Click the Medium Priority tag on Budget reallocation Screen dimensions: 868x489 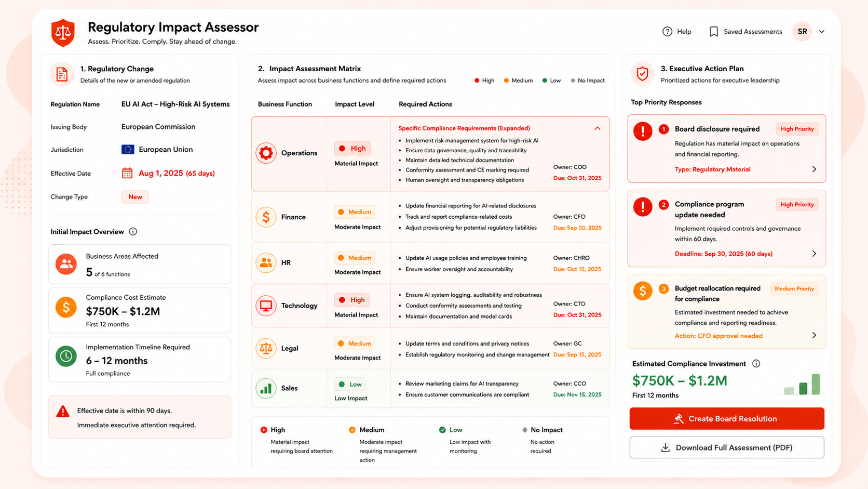(x=794, y=289)
